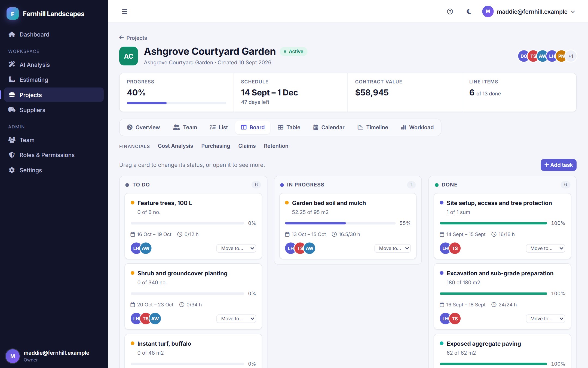Click the PN member avatar in header

click(x=561, y=56)
